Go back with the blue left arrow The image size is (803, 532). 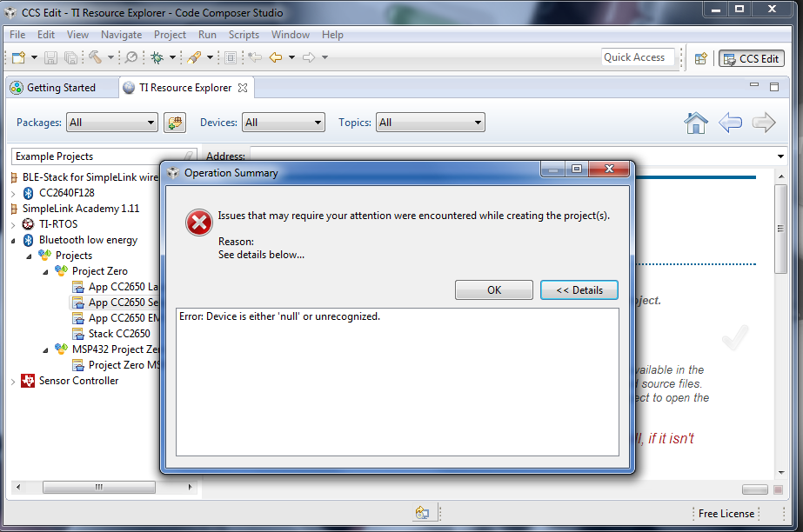click(730, 123)
